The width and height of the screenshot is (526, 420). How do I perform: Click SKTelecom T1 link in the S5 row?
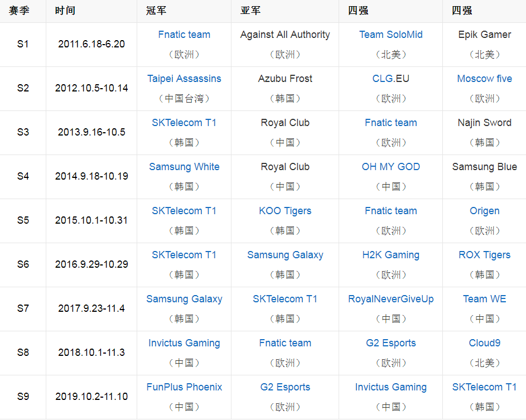pyautogui.click(x=184, y=211)
